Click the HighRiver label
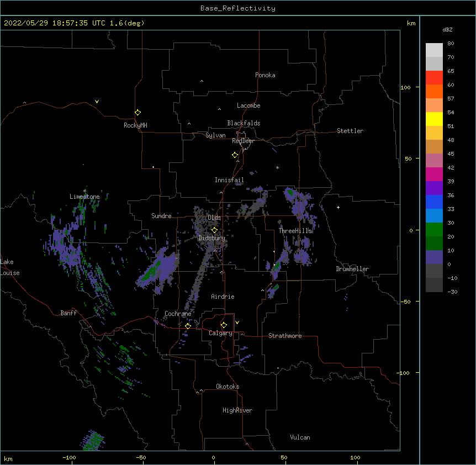Screen dimensions: 476x465 pos(237,410)
